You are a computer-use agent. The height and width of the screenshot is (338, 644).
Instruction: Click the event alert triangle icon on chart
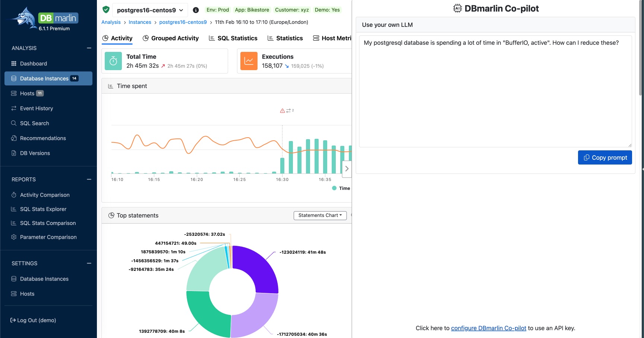(282, 111)
